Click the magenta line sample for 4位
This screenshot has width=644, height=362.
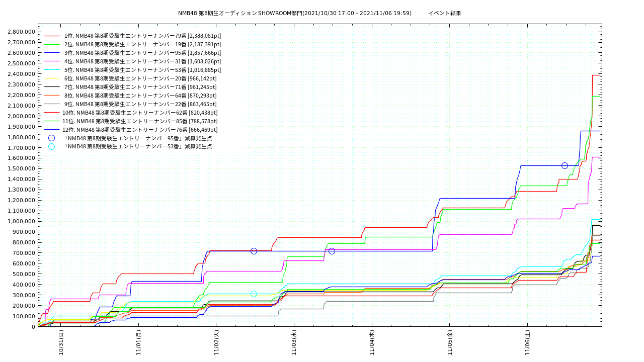[51, 62]
